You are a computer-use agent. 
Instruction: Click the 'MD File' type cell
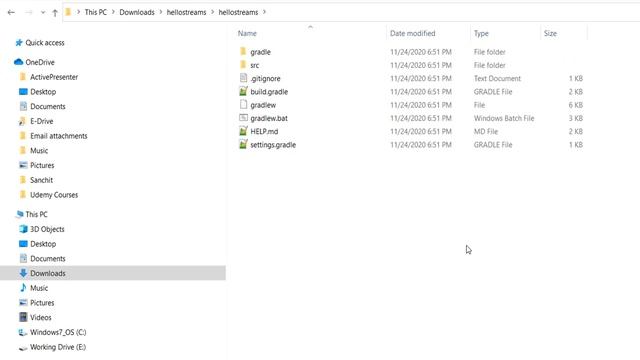pos(486,131)
